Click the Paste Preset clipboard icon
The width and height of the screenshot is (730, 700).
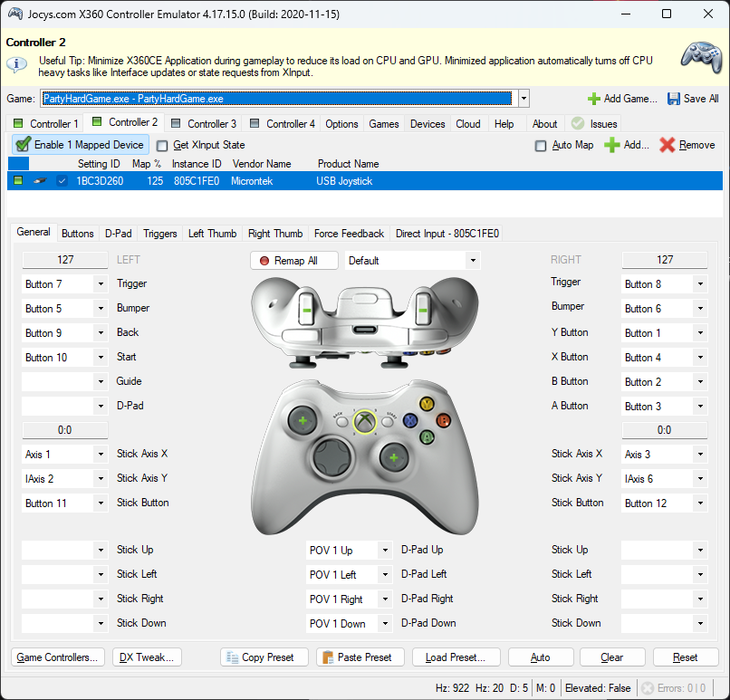click(328, 657)
